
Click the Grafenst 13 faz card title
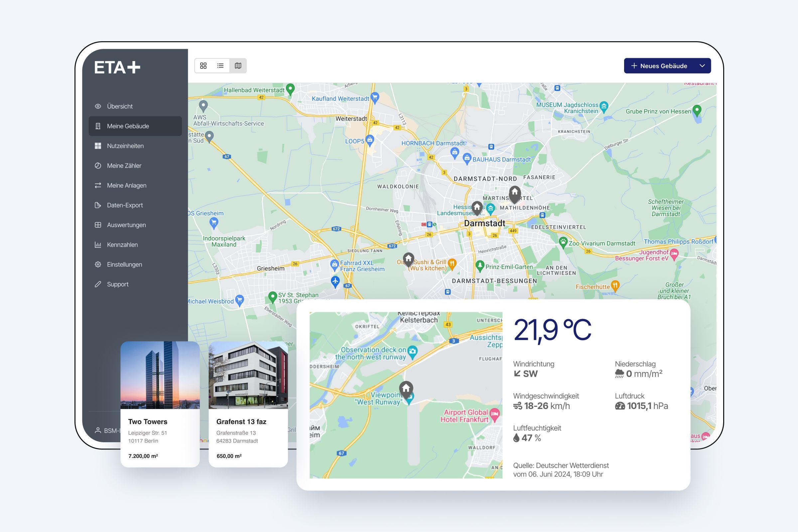tap(241, 422)
